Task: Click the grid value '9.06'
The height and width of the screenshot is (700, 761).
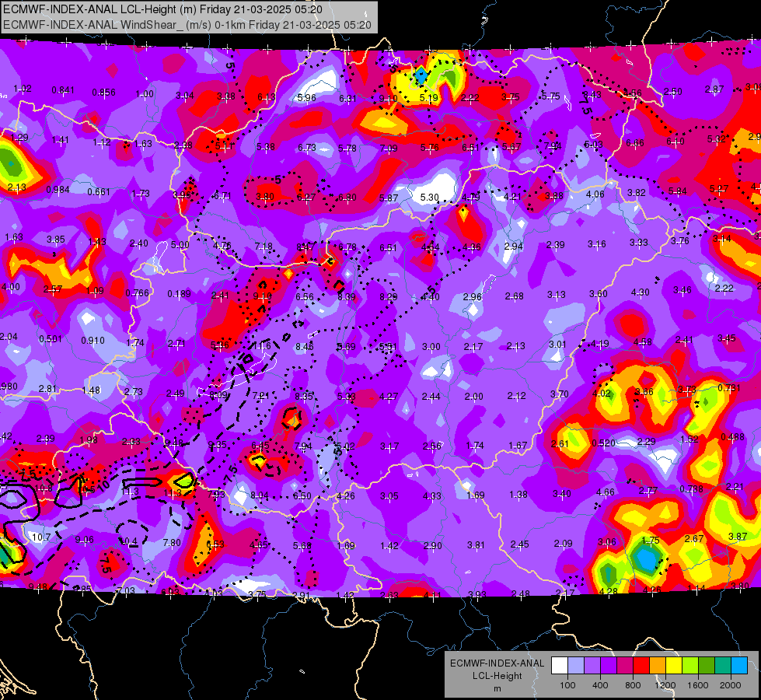Action: pyautogui.click(x=85, y=540)
